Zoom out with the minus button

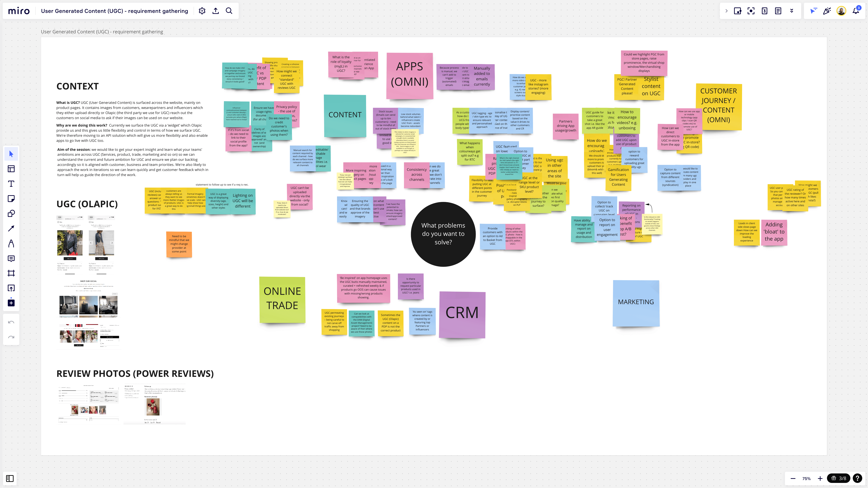tap(793, 478)
